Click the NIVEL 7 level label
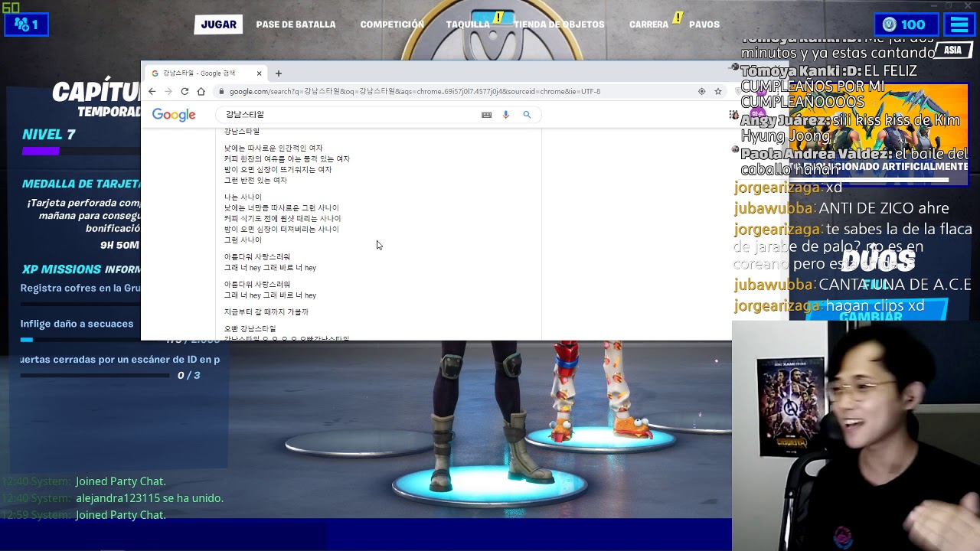The width and height of the screenshot is (980, 551). 48,135
